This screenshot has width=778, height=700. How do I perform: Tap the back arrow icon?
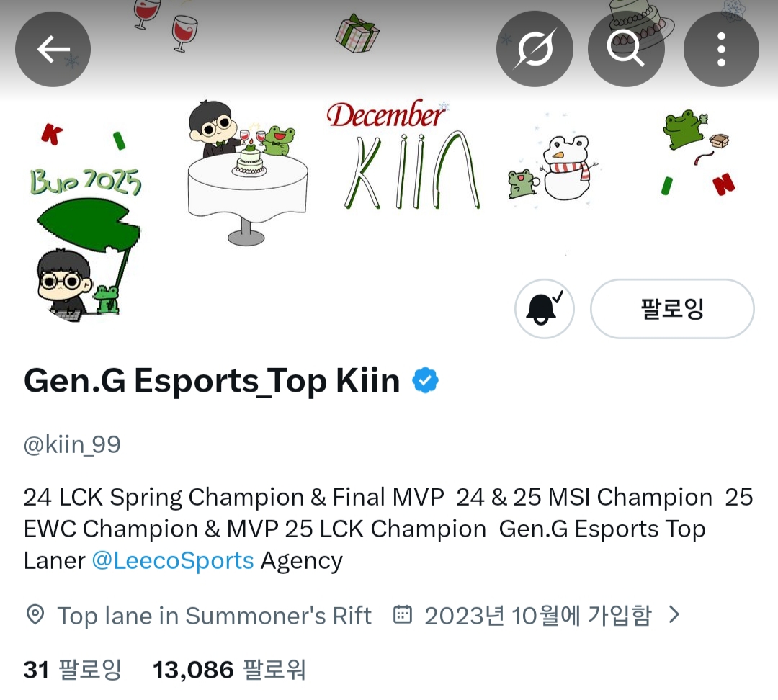click(53, 49)
